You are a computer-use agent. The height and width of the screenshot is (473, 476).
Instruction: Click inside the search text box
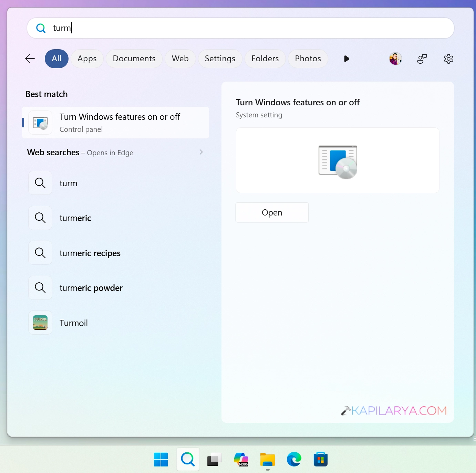[x=240, y=28]
